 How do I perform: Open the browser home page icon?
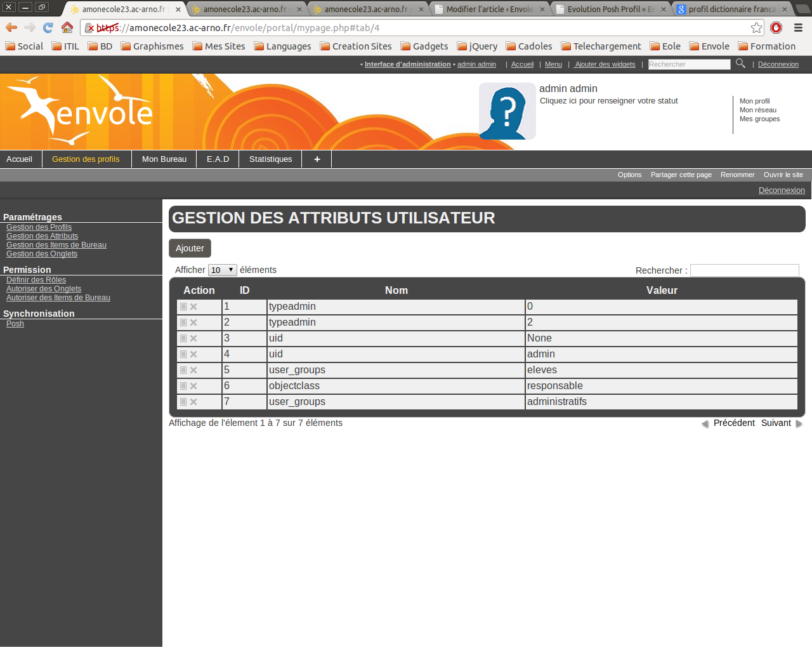tap(67, 27)
